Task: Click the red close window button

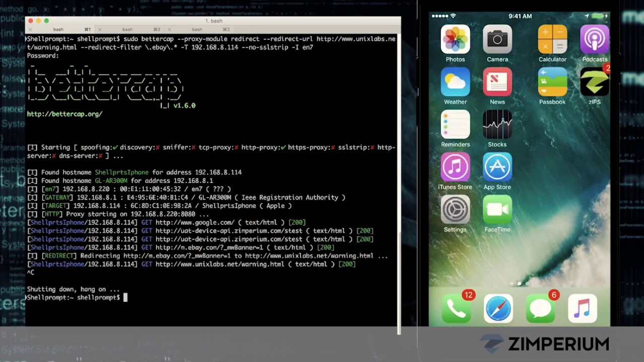Action: click(x=31, y=21)
